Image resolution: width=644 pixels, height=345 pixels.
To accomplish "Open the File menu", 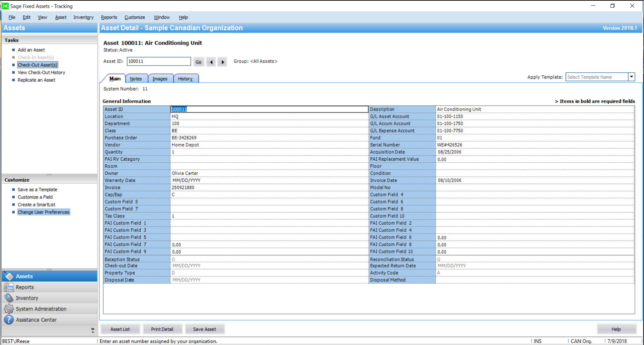I will coord(12,17).
